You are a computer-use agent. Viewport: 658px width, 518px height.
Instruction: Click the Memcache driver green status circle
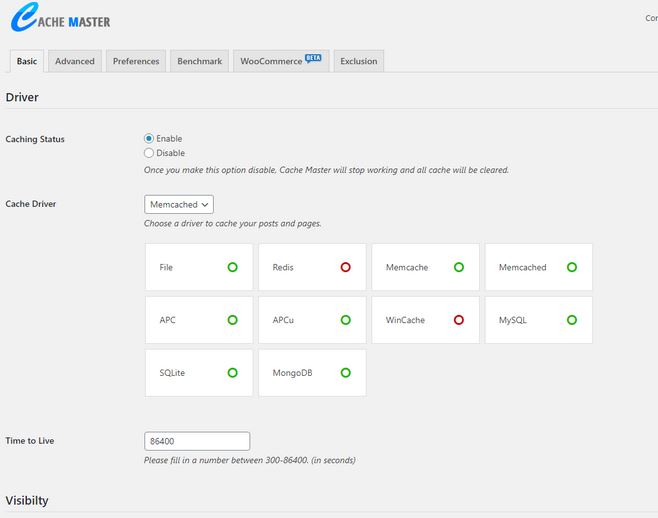tap(459, 267)
